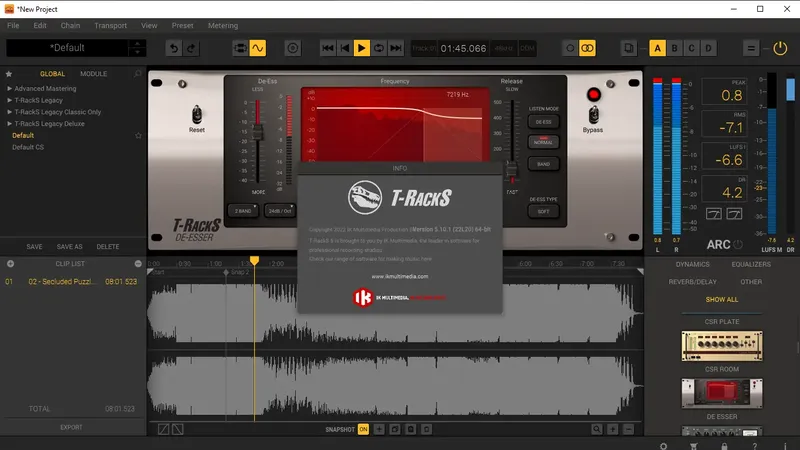The image size is (800, 450).
Task: Click the copy A/B settings icon
Action: (629, 48)
